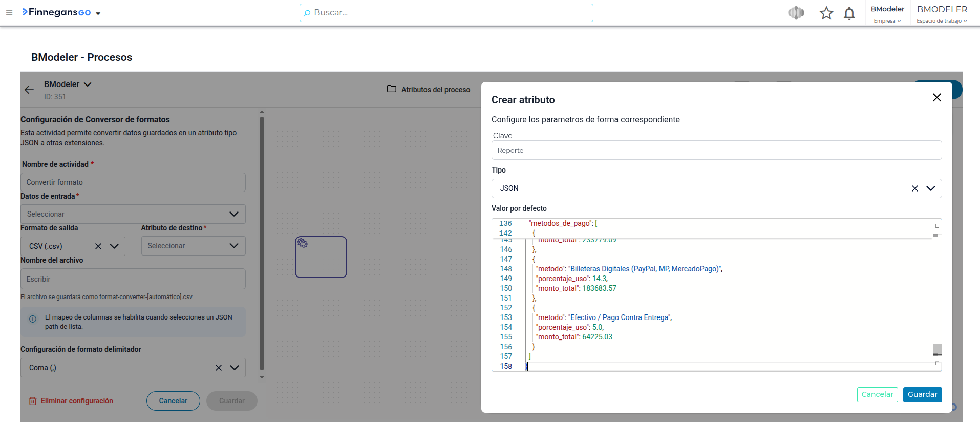980x446 pixels.
Task: Open the AI assistant brain icon
Action: (x=796, y=13)
